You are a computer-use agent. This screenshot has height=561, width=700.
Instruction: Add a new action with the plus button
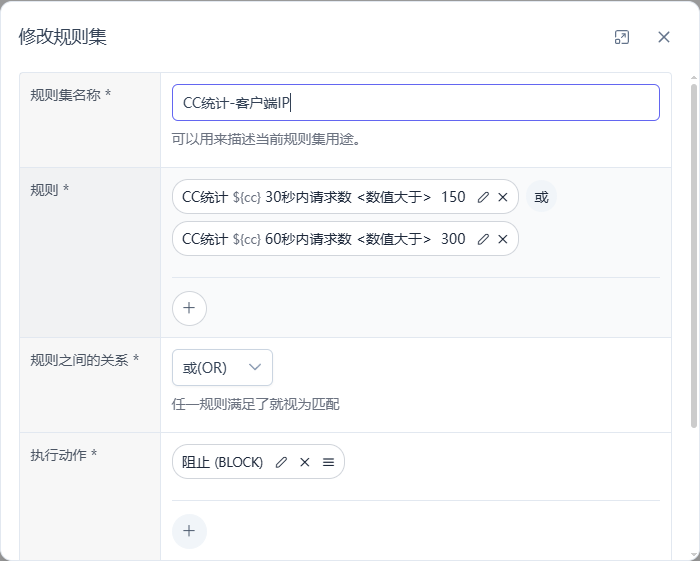[189, 531]
